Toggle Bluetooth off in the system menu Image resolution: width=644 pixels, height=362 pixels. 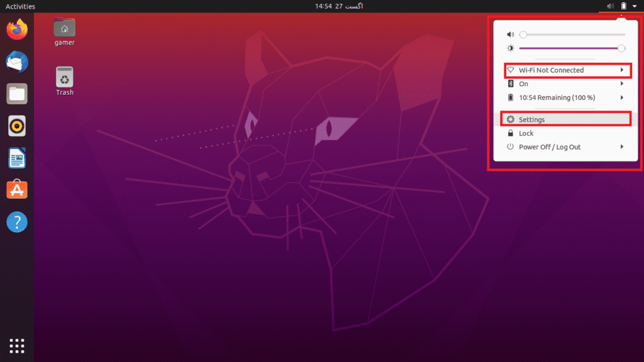pyautogui.click(x=566, y=84)
